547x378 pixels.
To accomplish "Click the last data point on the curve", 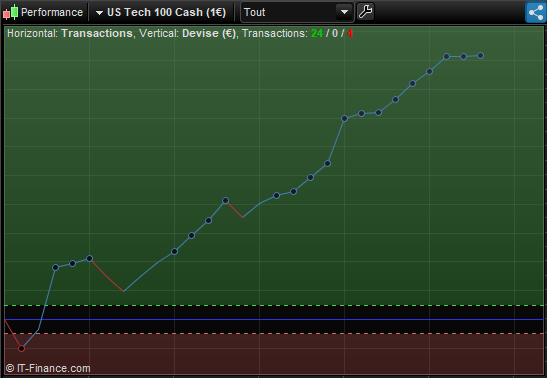I will [480, 55].
